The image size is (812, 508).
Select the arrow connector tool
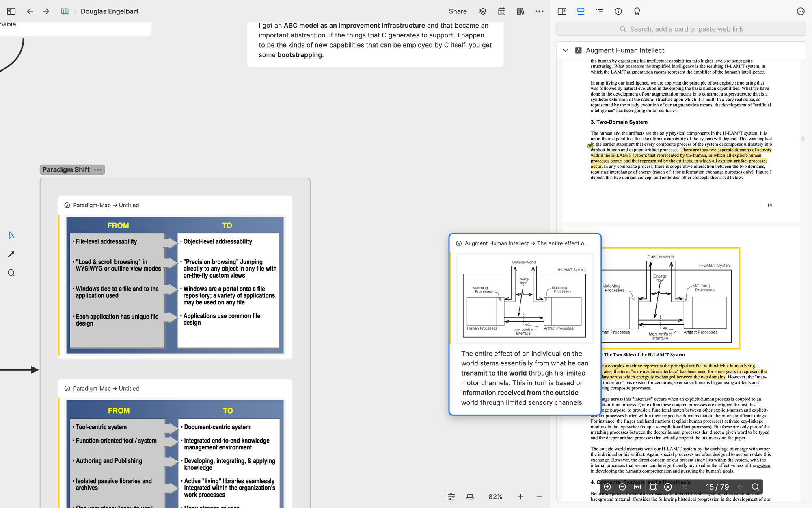coord(11,254)
